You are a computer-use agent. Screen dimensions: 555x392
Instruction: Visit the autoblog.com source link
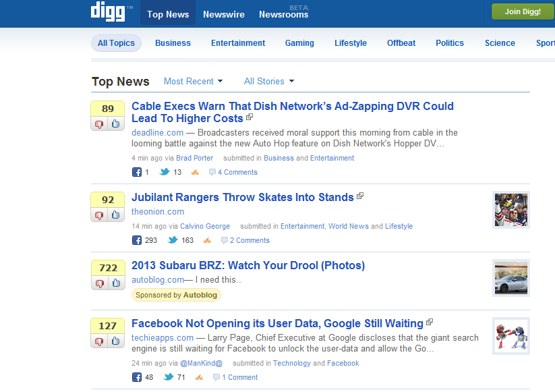pos(158,280)
